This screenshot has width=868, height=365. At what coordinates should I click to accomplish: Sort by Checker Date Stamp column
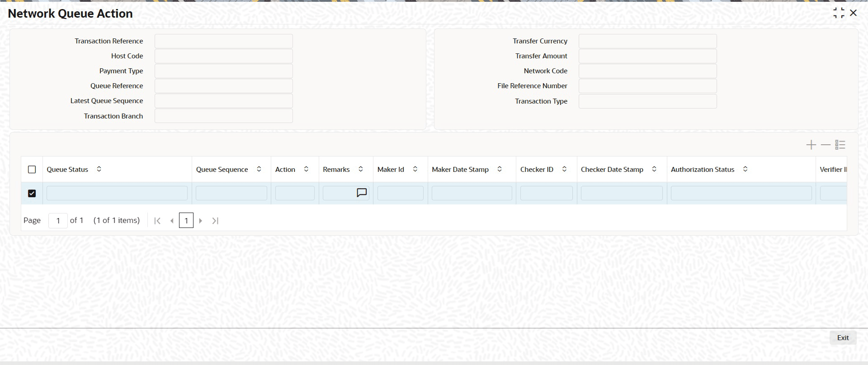pyautogui.click(x=654, y=169)
